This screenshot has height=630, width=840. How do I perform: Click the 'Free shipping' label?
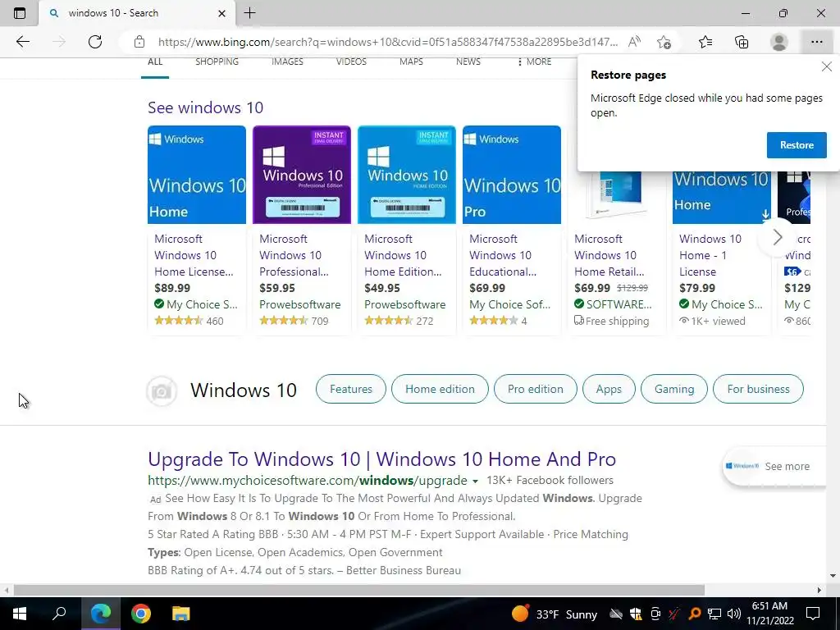coord(611,321)
